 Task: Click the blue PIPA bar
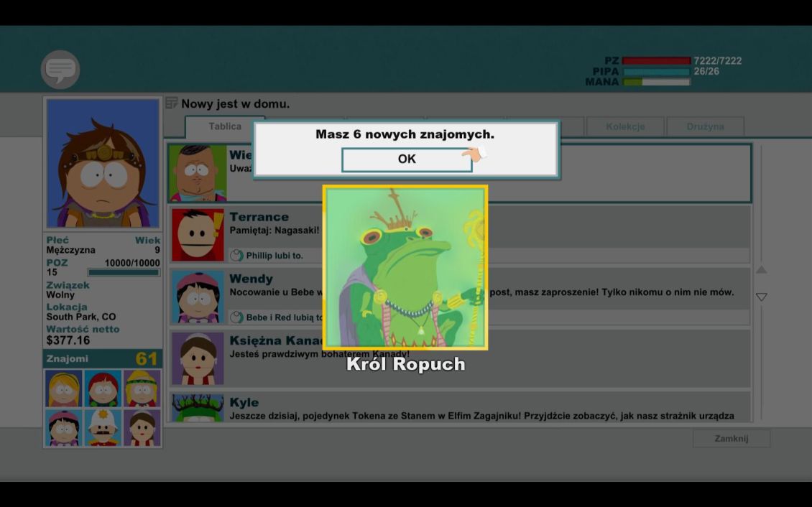coord(656,71)
